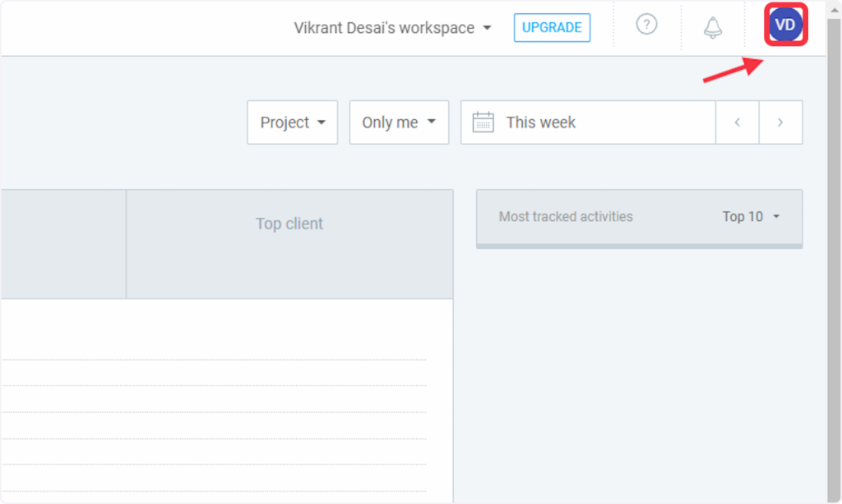Image resolution: width=842 pixels, height=504 pixels.
Task: Click the chart area with dotted gridlines
Action: tap(214, 411)
